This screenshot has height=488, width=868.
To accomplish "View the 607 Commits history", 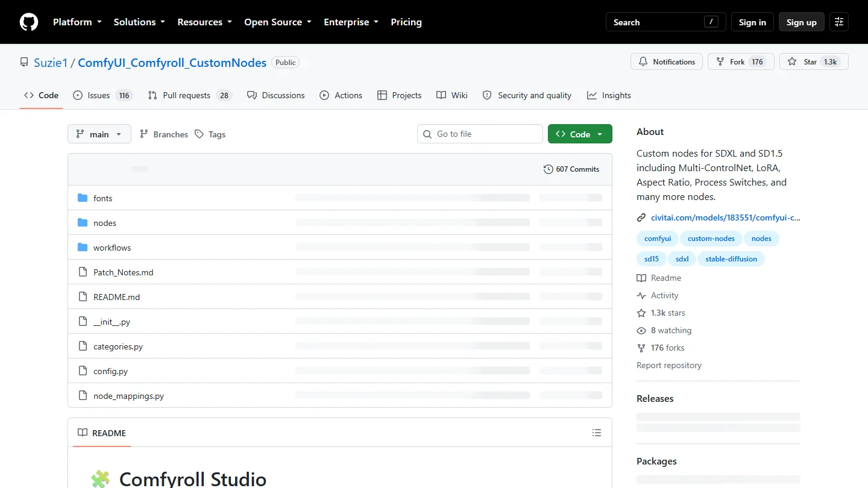I will (x=571, y=169).
